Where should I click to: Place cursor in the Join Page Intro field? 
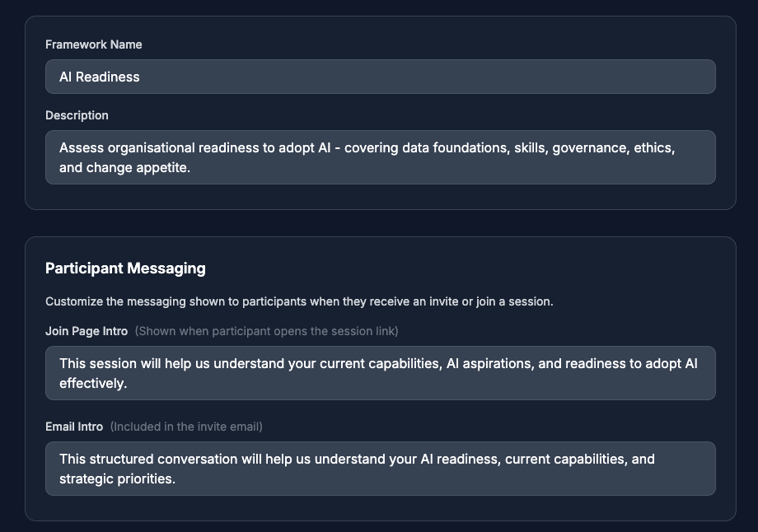pyautogui.click(x=380, y=372)
